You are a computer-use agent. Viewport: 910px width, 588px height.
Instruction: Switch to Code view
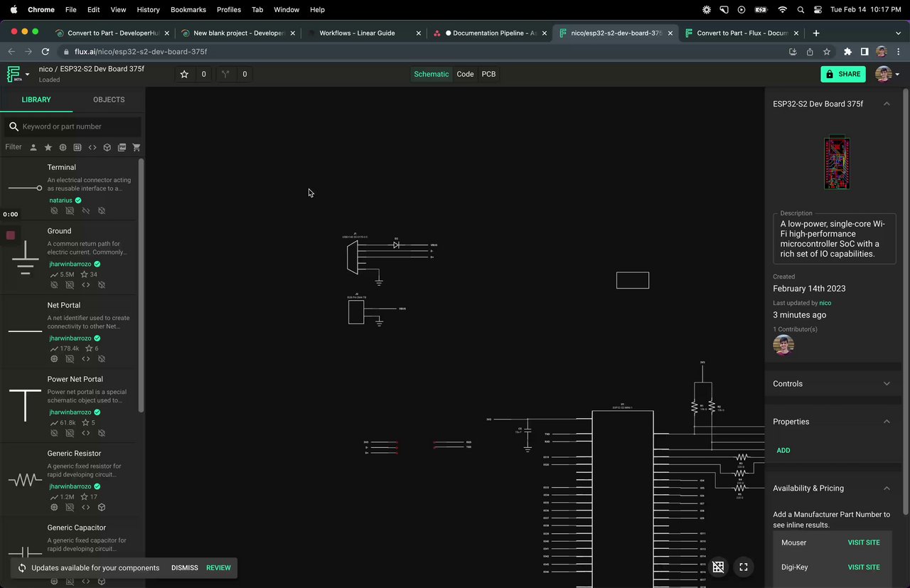click(x=465, y=74)
